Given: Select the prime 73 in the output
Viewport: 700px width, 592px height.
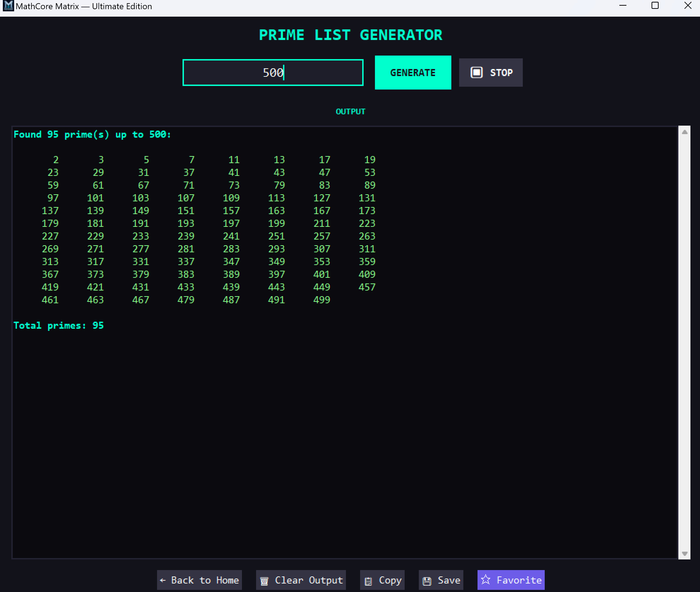Looking at the screenshot, I should tap(234, 185).
